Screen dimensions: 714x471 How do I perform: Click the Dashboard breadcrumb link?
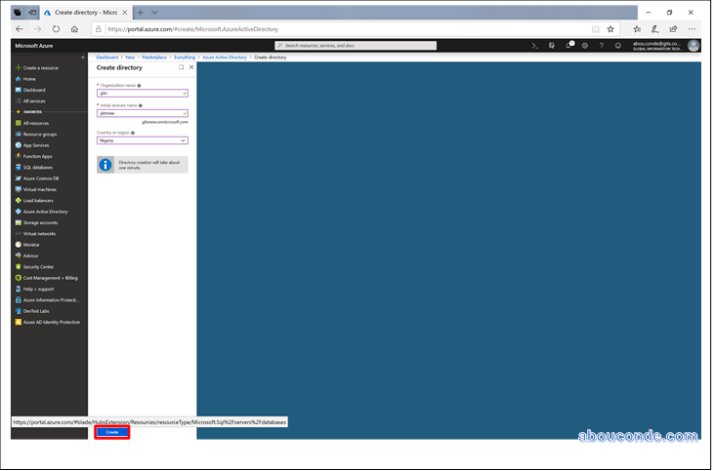pos(106,58)
